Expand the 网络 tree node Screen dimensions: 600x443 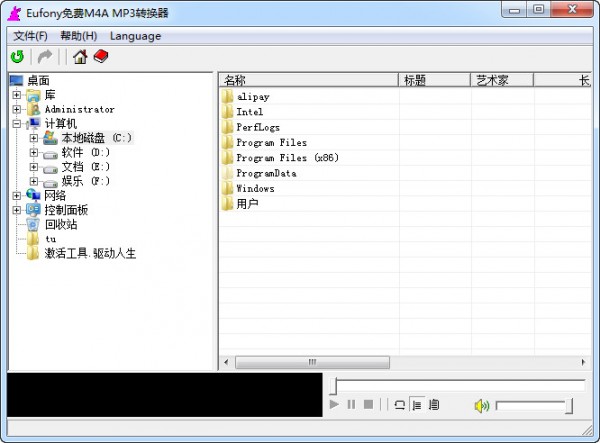pos(16,195)
